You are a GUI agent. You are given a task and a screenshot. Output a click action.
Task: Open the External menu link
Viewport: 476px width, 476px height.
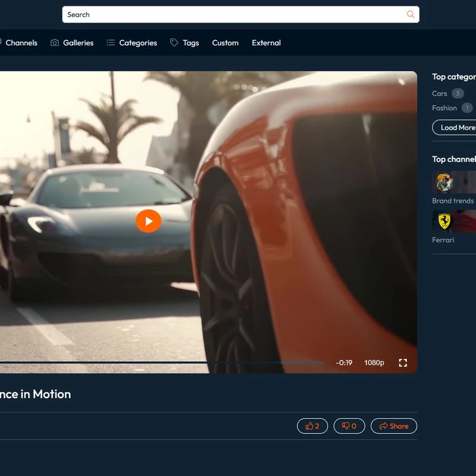(x=266, y=43)
